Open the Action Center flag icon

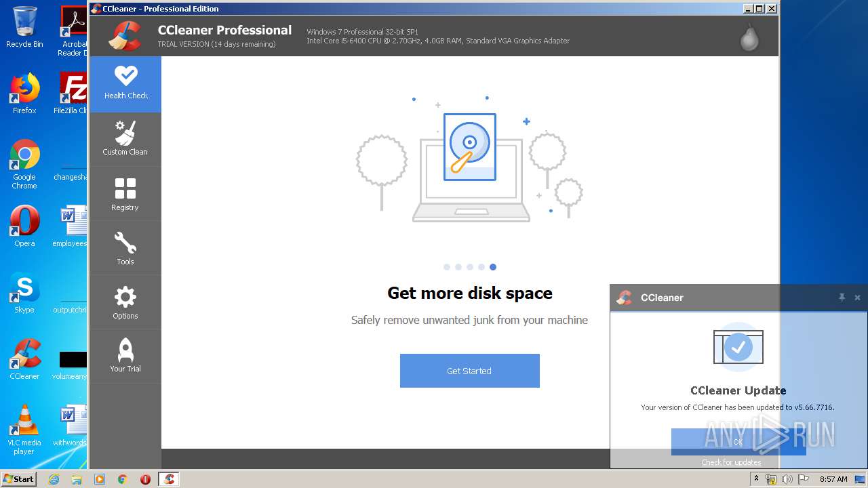(x=803, y=479)
